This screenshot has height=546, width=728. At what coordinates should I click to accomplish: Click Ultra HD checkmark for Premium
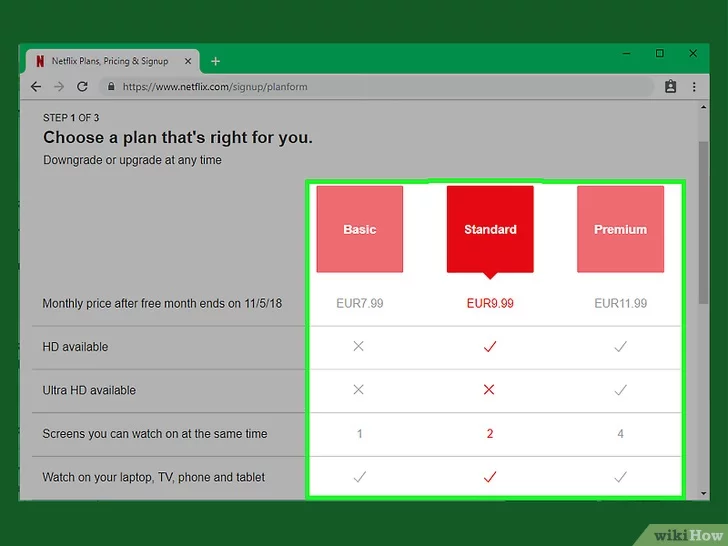click(620, 390)
